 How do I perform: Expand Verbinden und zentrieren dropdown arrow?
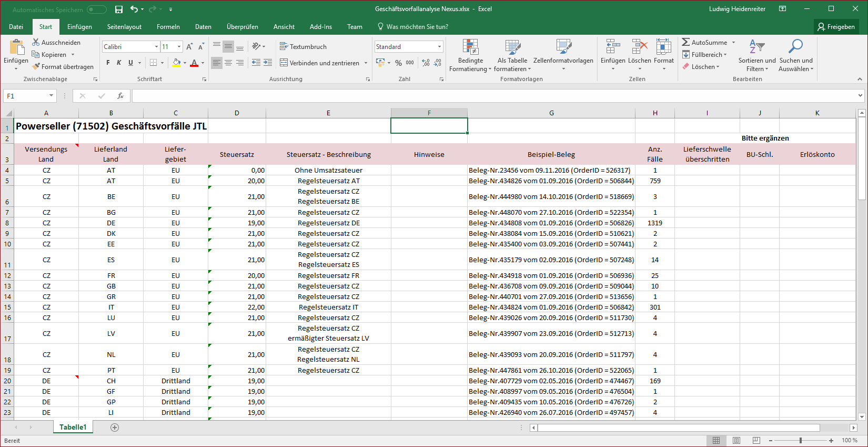(366, 63)
